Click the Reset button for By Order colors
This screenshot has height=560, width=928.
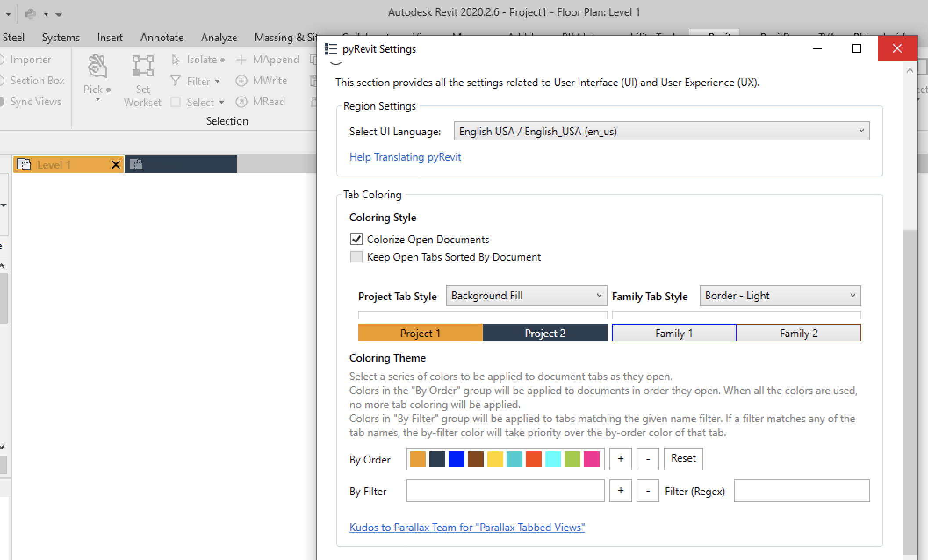pyautogui.click(x=683, y=459)
